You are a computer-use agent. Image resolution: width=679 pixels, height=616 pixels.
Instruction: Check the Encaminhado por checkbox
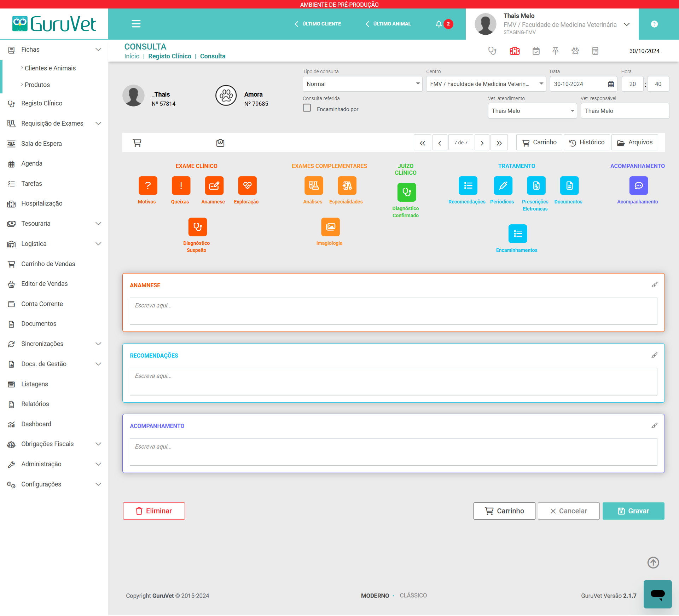[307, 108]
